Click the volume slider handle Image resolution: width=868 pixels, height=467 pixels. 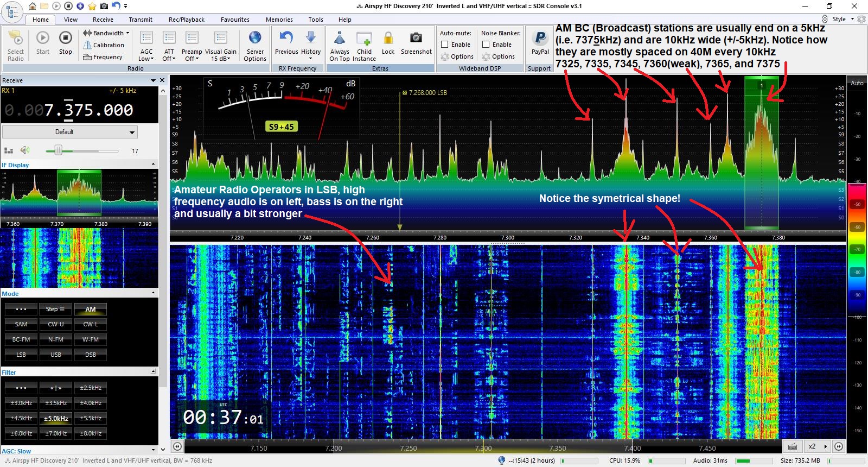[x=58, y=150]
